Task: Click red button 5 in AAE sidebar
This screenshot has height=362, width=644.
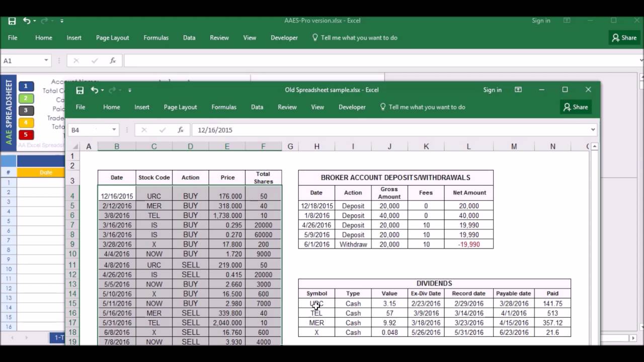Action: pyautogui.click(x=26, y=135)
